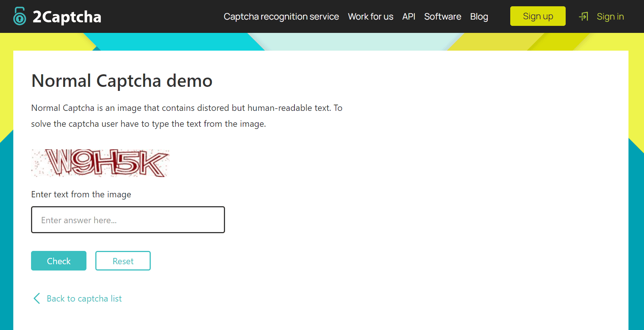This screenshot has height=330, width=644.
Task: Go to the API menu item
Action: click(409, 17)
